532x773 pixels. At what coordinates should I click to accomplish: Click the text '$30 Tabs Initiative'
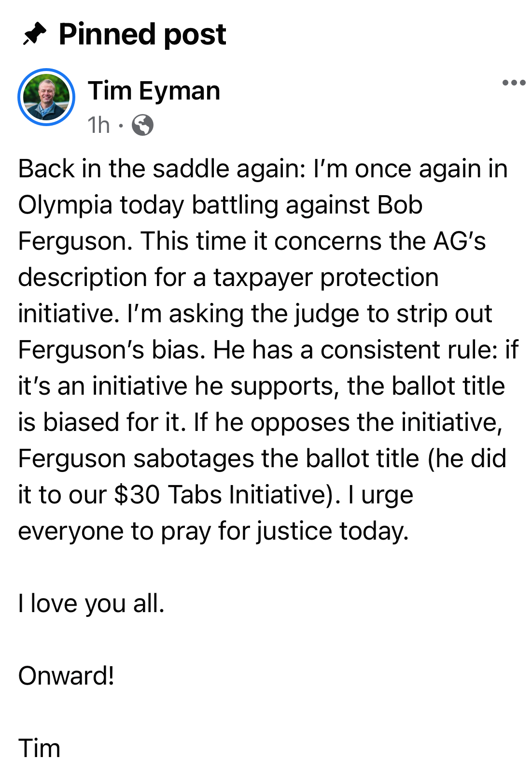coord(220,495)
